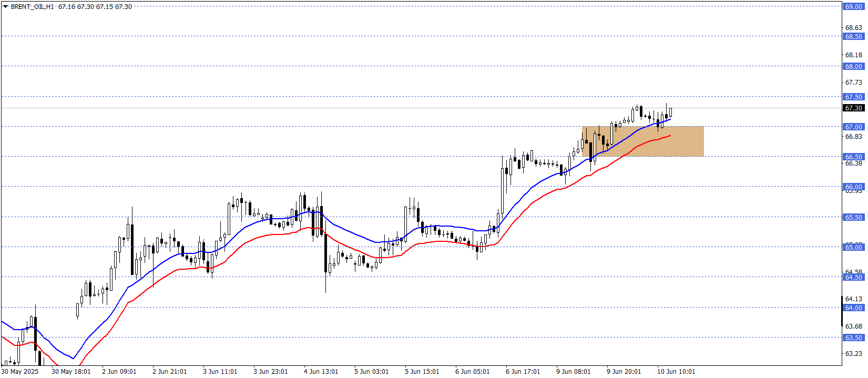Click the 10 Jun 10:01 time label
868x378 pixels.
click(x=676, y=372)
